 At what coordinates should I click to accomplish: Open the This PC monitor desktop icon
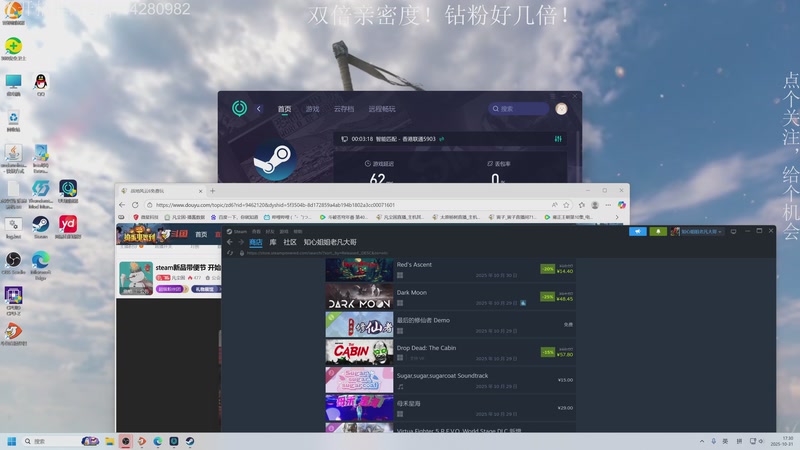tap(13, 84)
